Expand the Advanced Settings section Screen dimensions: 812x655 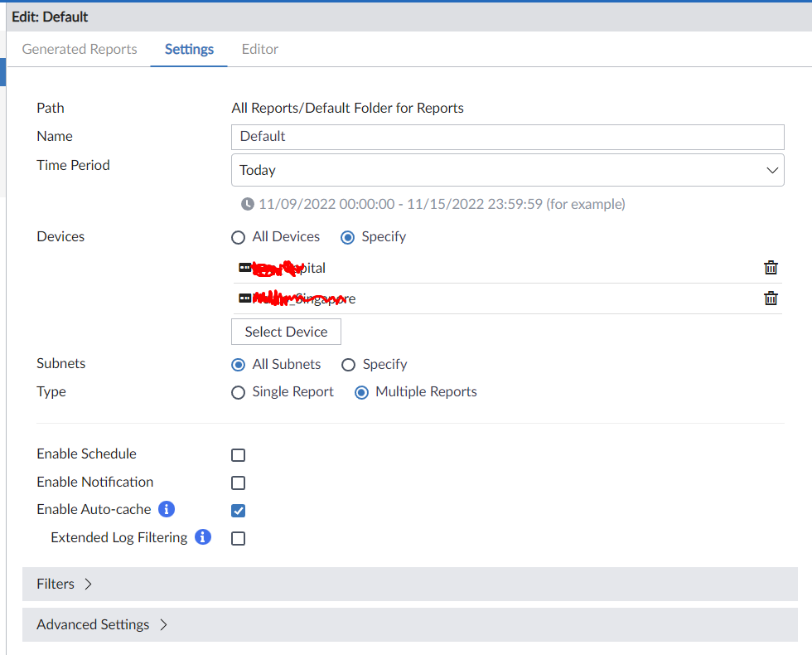102,624
